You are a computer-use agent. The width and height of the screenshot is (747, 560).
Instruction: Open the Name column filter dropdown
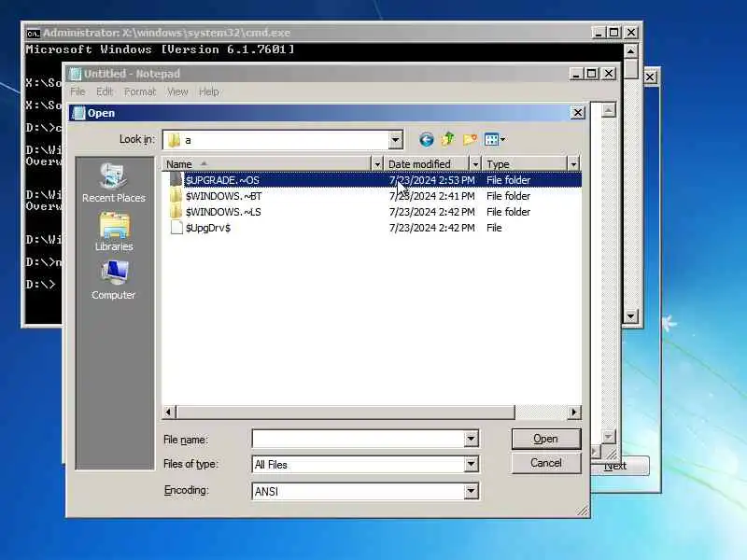[377, 164]
